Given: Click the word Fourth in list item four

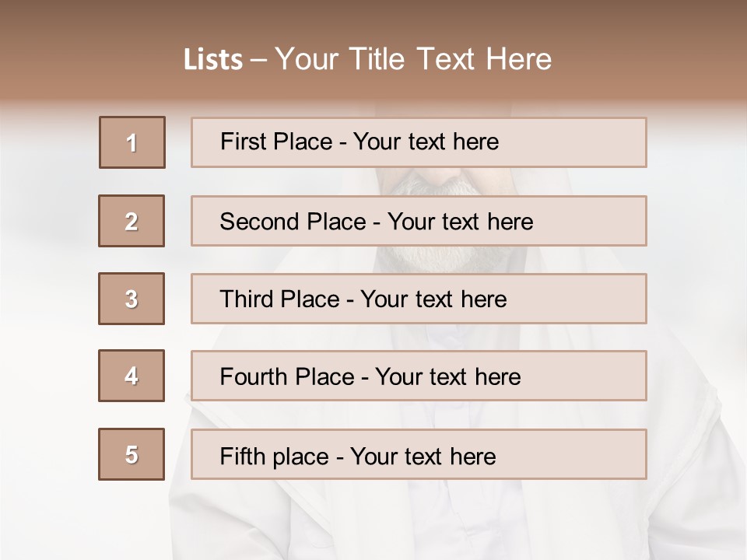Looking at the screenshot, I should (253, 377).
